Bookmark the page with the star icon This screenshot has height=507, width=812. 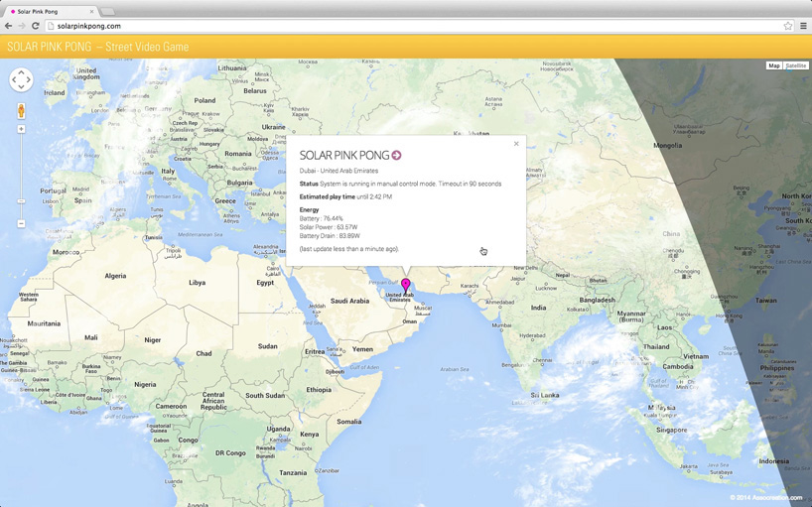pos(788,26)
